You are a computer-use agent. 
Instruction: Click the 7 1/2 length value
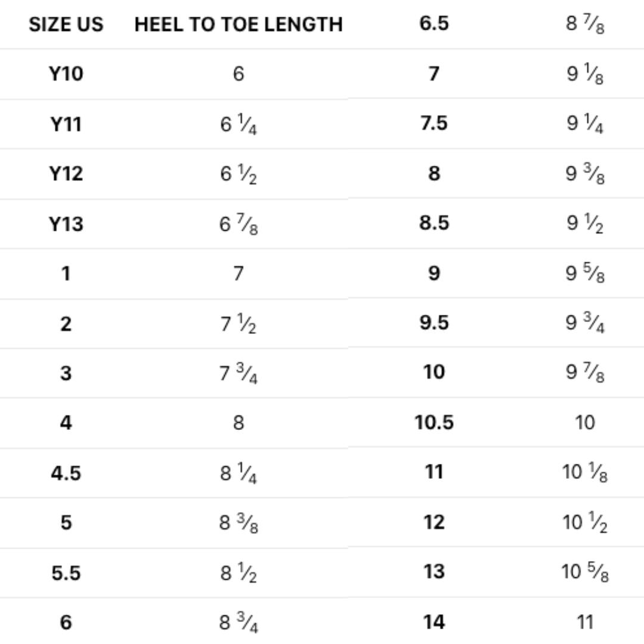239,324
